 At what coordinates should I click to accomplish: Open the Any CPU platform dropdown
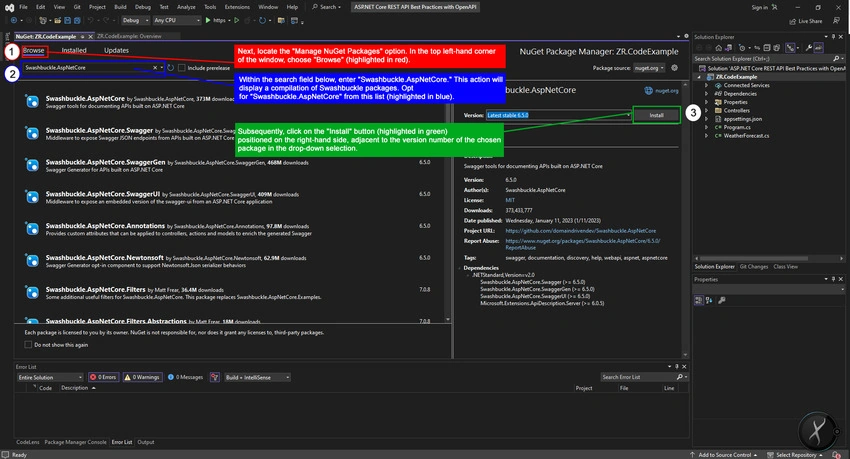[x=177, y=20]
